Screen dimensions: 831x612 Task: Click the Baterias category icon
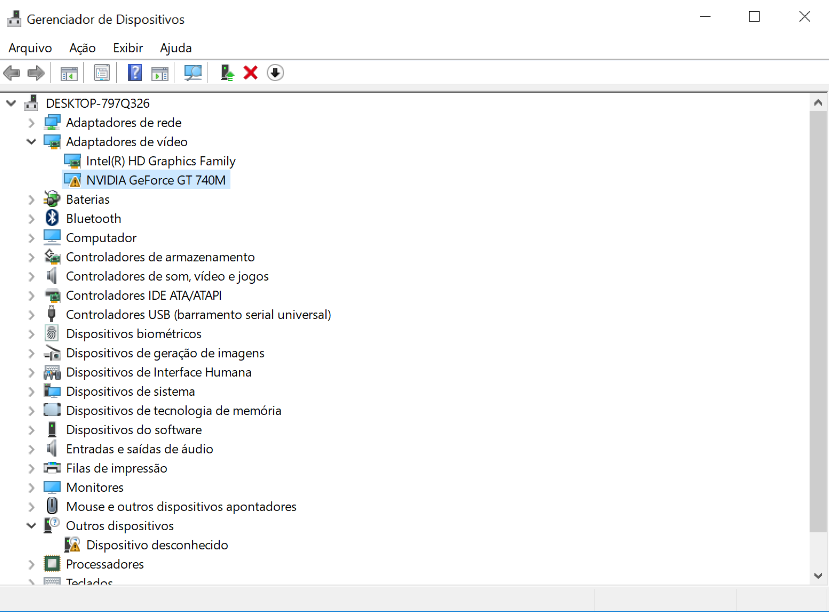click(52, 199)
